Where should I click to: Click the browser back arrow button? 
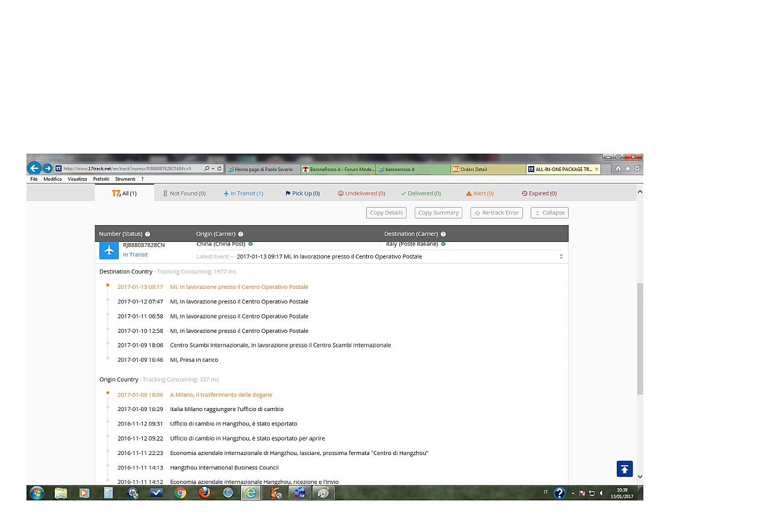click(34, 169)
